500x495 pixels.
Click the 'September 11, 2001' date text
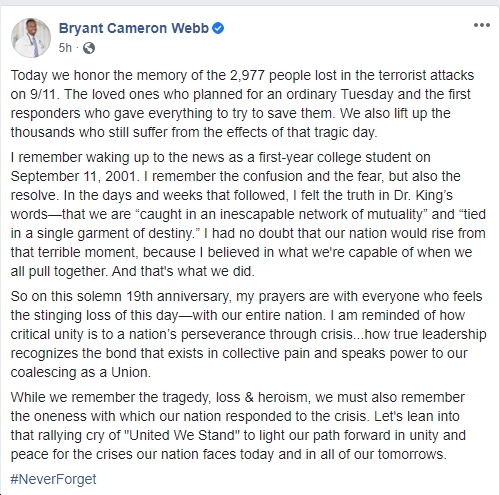click(75, 176)
